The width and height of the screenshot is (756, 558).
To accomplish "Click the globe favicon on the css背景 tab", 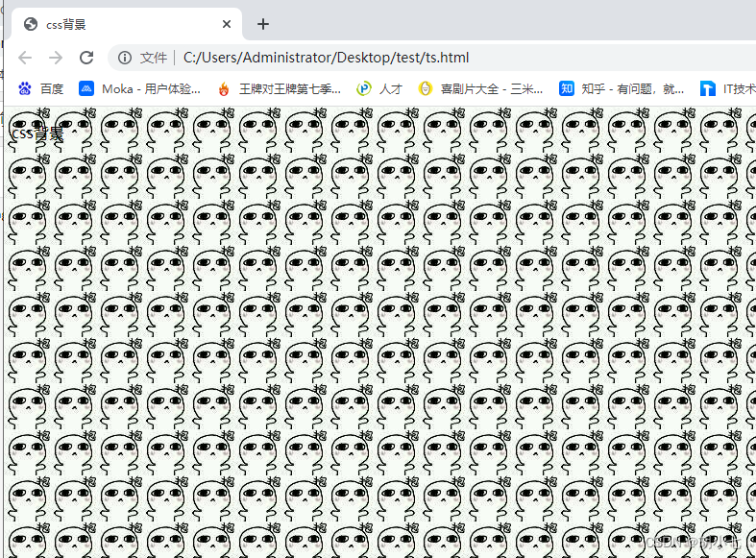I will point(31,24).
